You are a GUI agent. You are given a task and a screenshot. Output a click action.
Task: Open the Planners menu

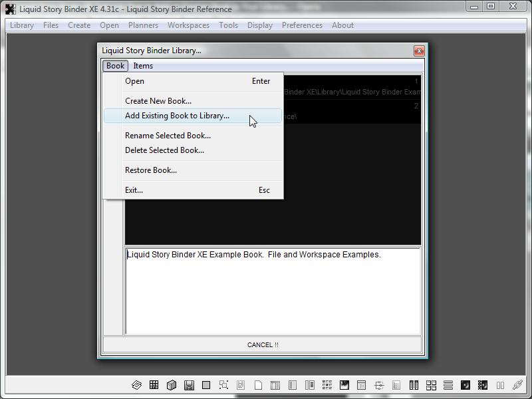click(x=143, y=25)
